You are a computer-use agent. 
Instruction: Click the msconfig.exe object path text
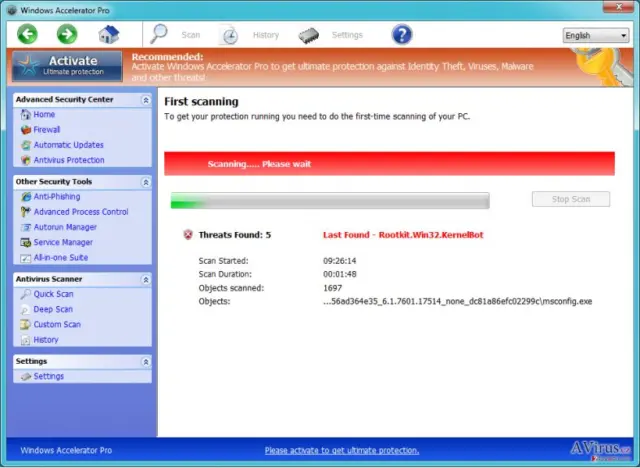(458, 302)
